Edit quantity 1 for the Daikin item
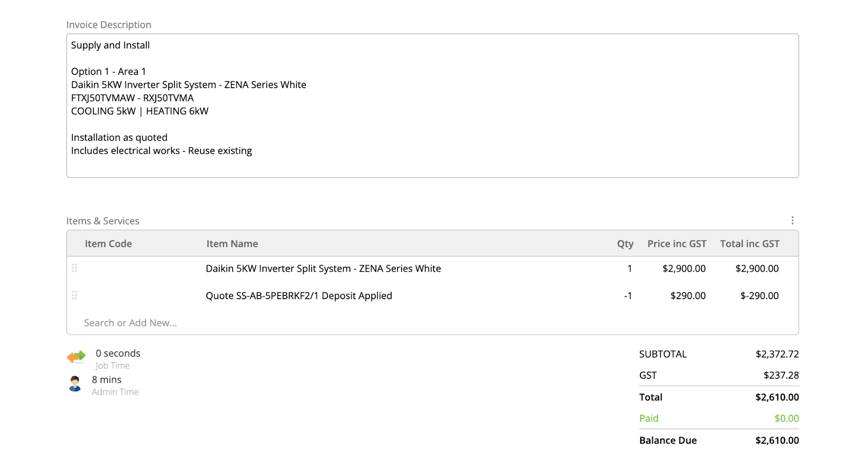The height and width of the screenshot is (470, 868). 630,269
